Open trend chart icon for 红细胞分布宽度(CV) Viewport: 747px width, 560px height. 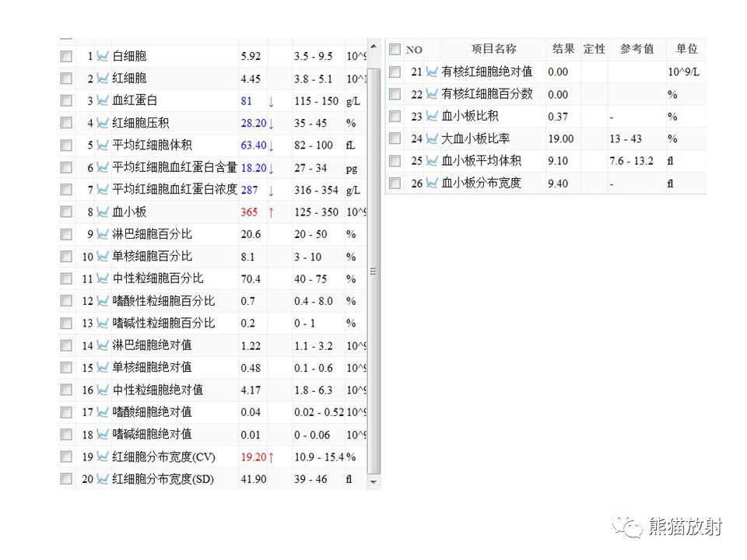103,457
